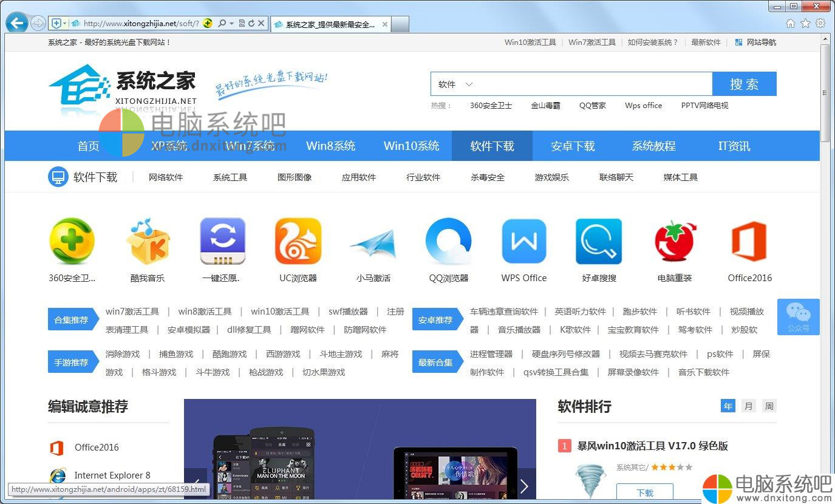Click the Win10激活工具 top link
Screen dimensions: 835x504
pyautogui.click(x=530, y=43)
